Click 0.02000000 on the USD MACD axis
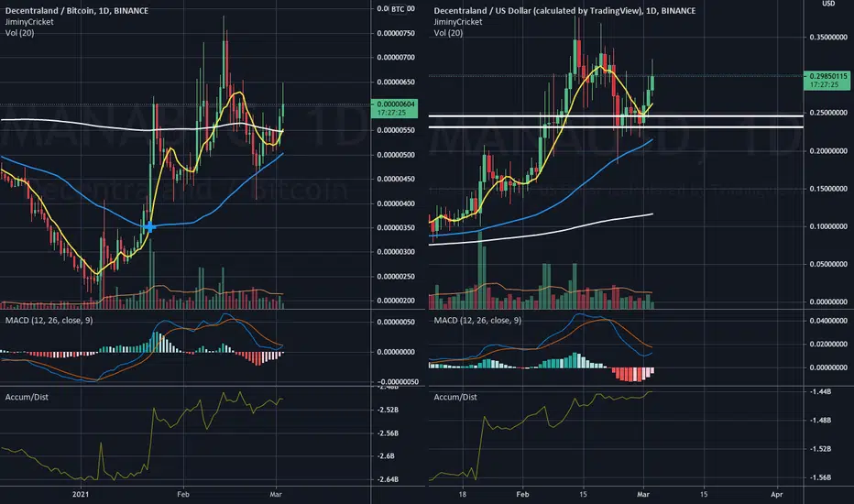The image size is (854, 504). (x=828, y=345)
